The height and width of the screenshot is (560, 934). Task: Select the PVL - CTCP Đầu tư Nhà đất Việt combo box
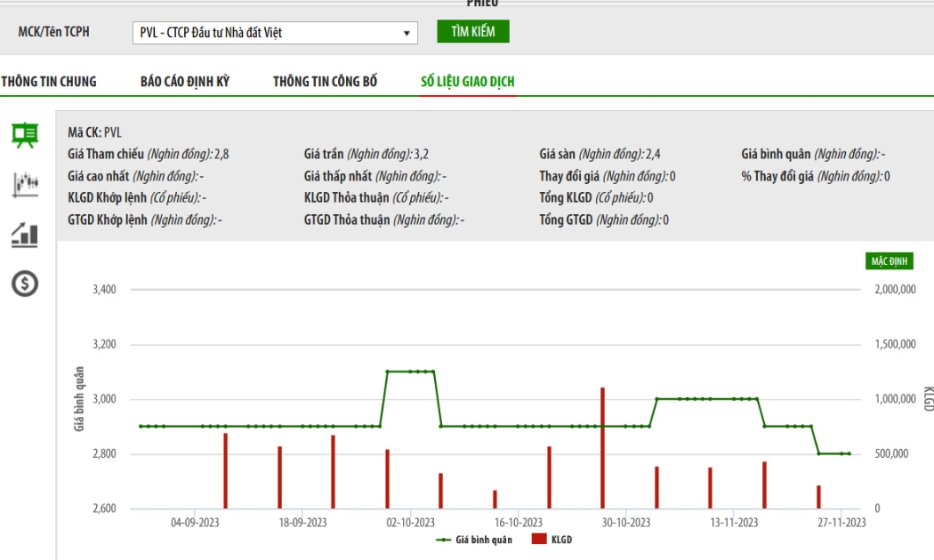click(x=275, y=33)
